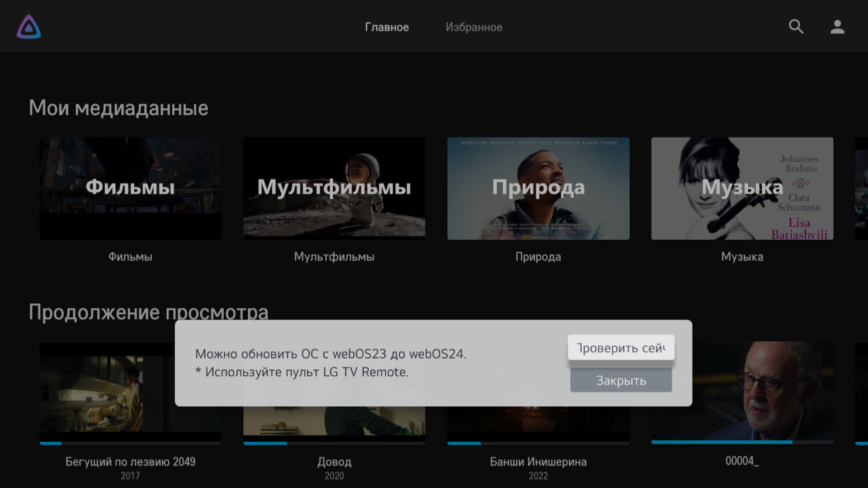
Task: Open the Фильмы library thumbnail
Action: point(130,188)
